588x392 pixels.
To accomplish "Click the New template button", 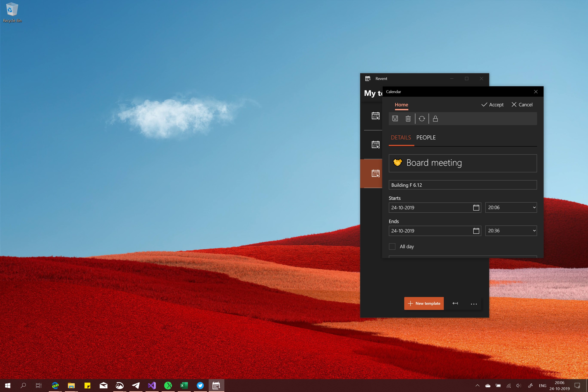I will pos(424,303).
